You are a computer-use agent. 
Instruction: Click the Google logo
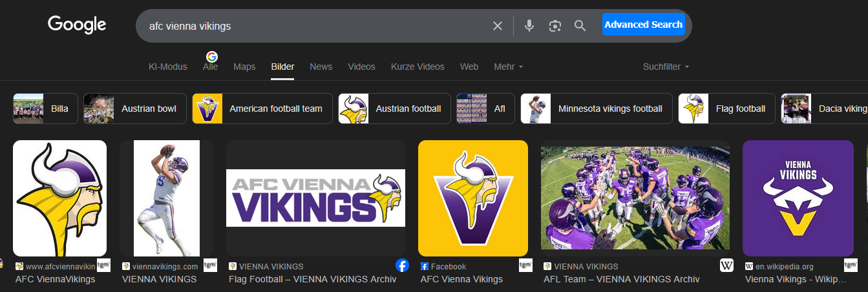(x=77, y=25)
